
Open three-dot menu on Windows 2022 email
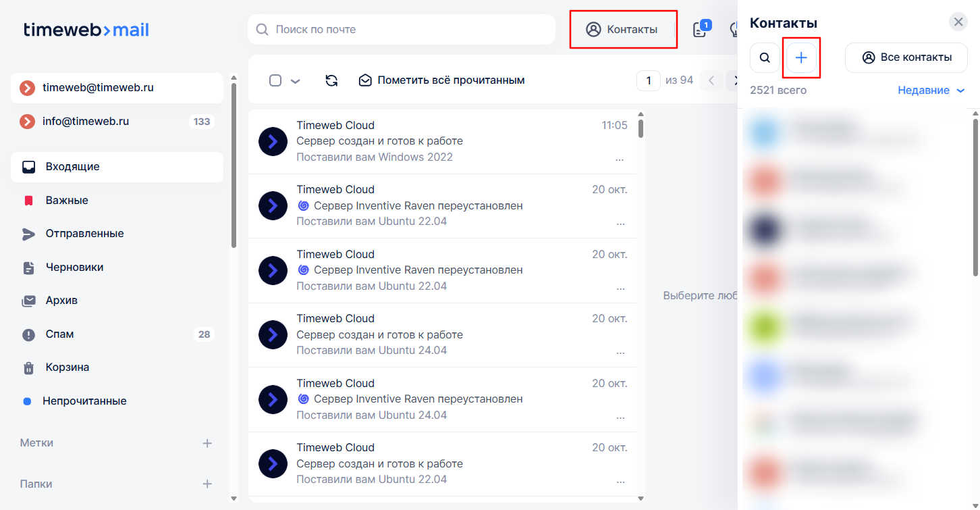click(620, 159)
